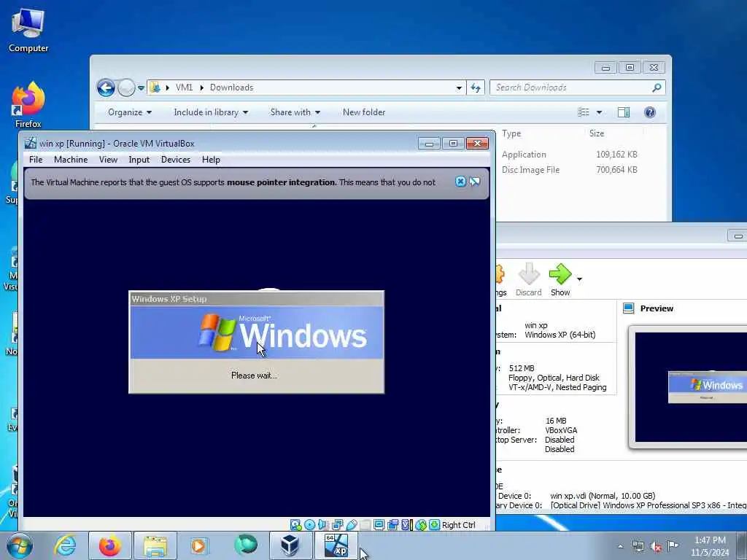Open the Windows Start button

[20, 545]
